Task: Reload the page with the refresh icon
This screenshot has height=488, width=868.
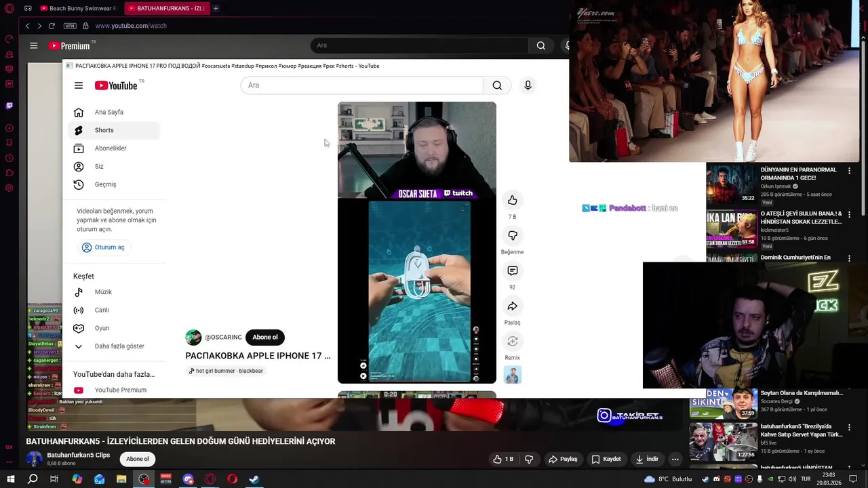Action: tap(52, 26)
